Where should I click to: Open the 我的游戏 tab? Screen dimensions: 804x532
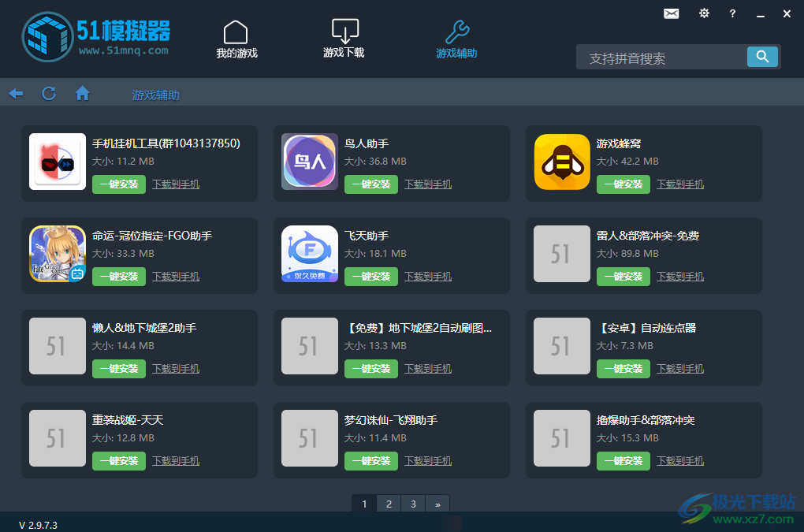pyautogui.click(x=236, y=40)
